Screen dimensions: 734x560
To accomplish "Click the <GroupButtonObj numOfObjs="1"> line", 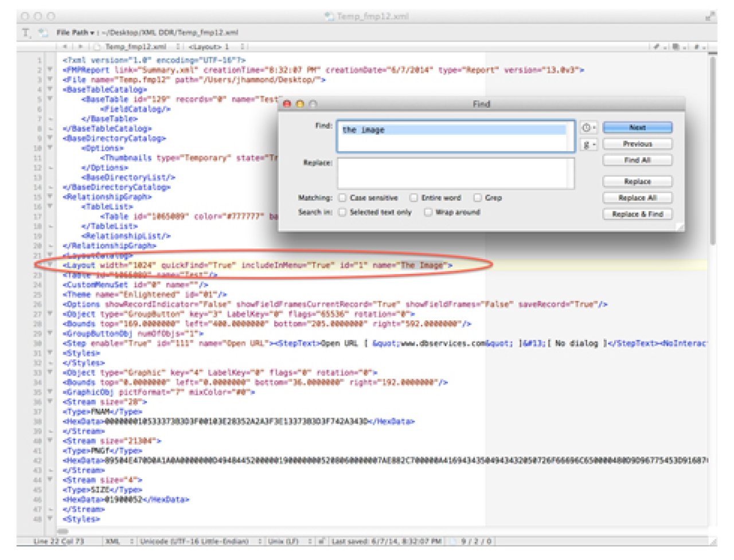I will pyautogui.click(x=133, y=334).
